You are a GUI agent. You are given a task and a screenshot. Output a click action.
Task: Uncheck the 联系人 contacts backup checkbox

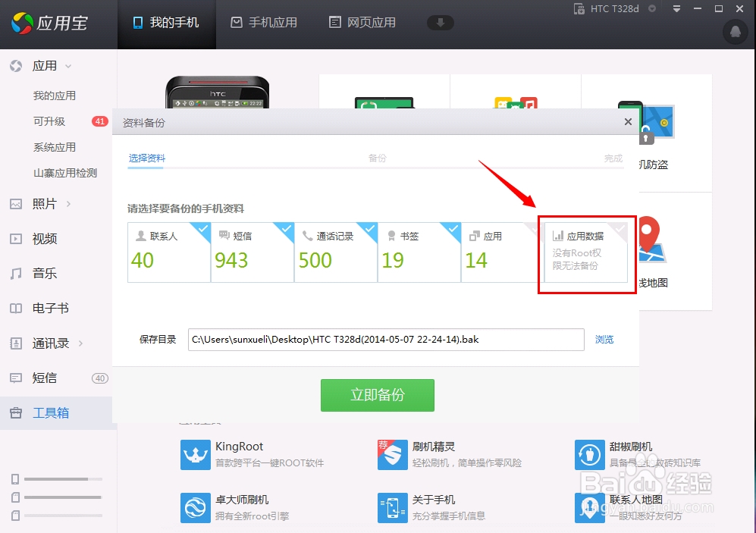(202, 227)
